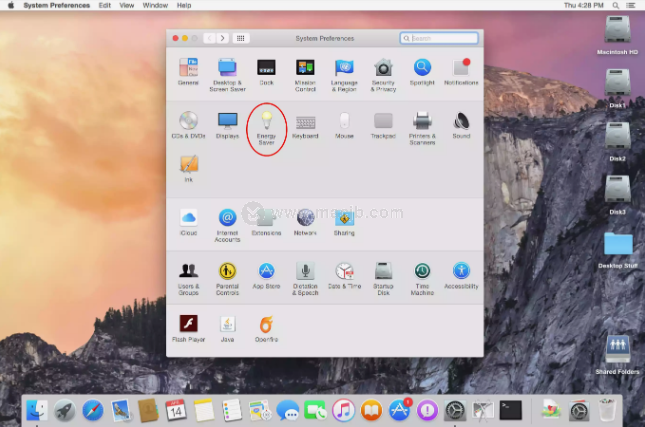Viewport: 645px width, 427px height.
Task: Select the Disk1 desktop drive
Action: pos(617,88)
